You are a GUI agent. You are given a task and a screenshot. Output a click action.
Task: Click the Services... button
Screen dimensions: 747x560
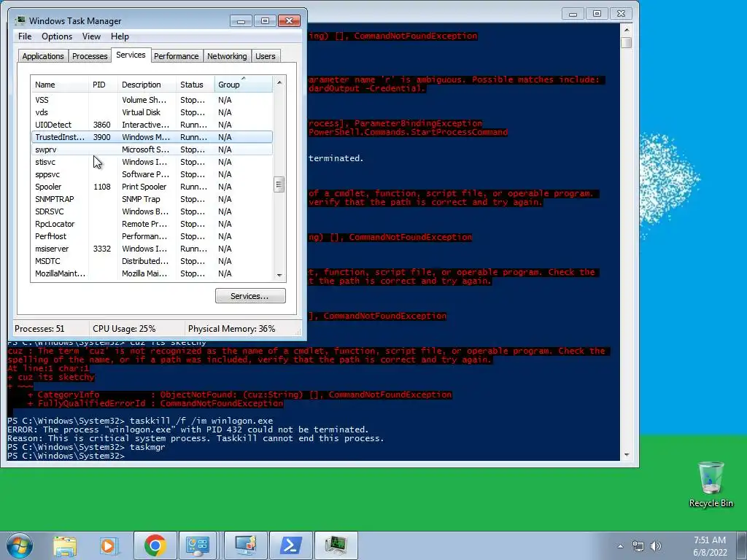(x=250, y=296)
